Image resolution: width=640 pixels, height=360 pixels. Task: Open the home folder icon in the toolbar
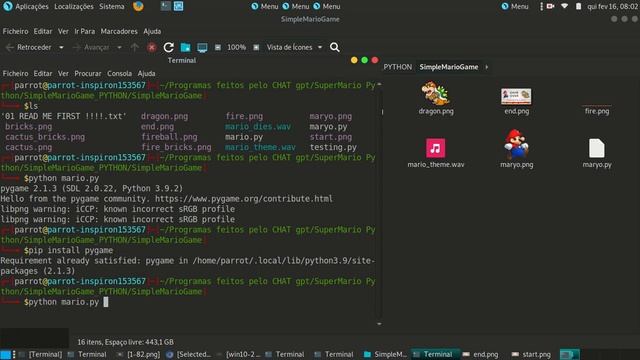[x=185, y=47]
